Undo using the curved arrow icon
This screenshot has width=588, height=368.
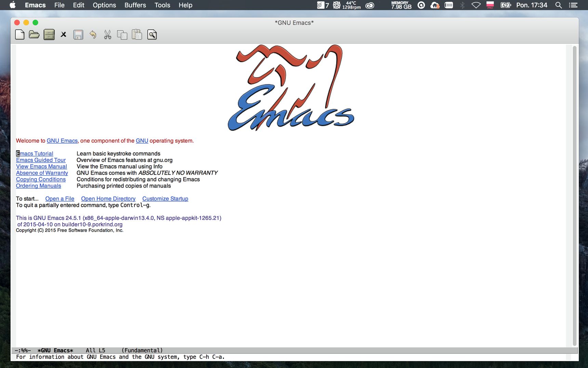coord(93,35)
